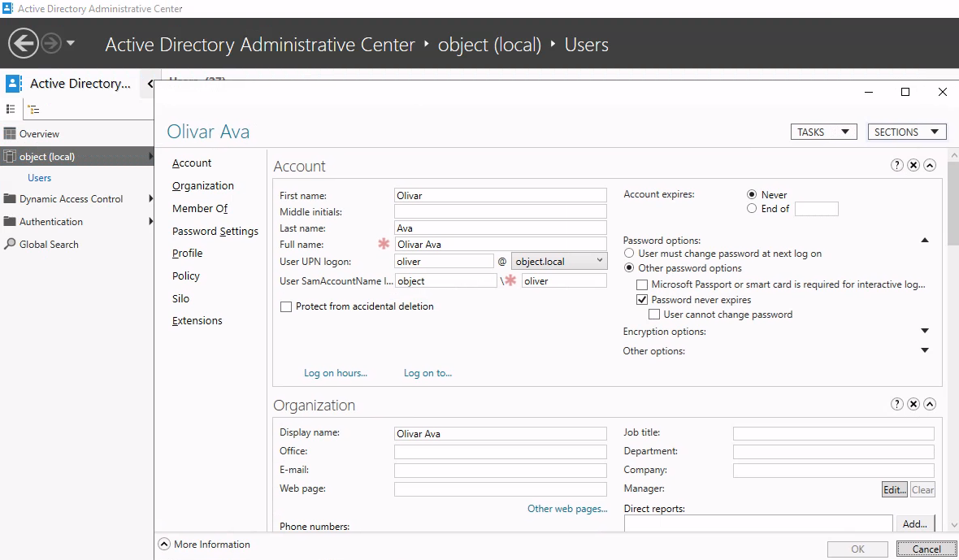Expand Encryption options

point(925,331)
